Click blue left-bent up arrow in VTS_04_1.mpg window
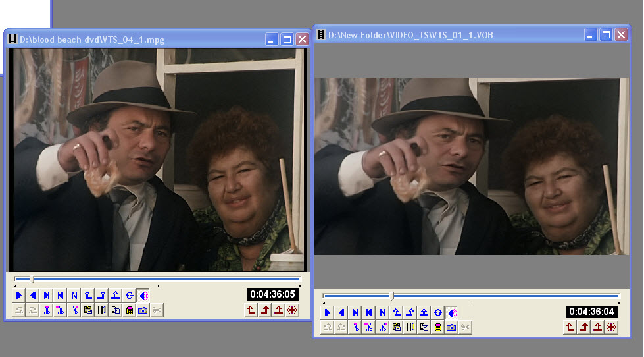This screenshot has height=357, width=644. tap(88, 295)
